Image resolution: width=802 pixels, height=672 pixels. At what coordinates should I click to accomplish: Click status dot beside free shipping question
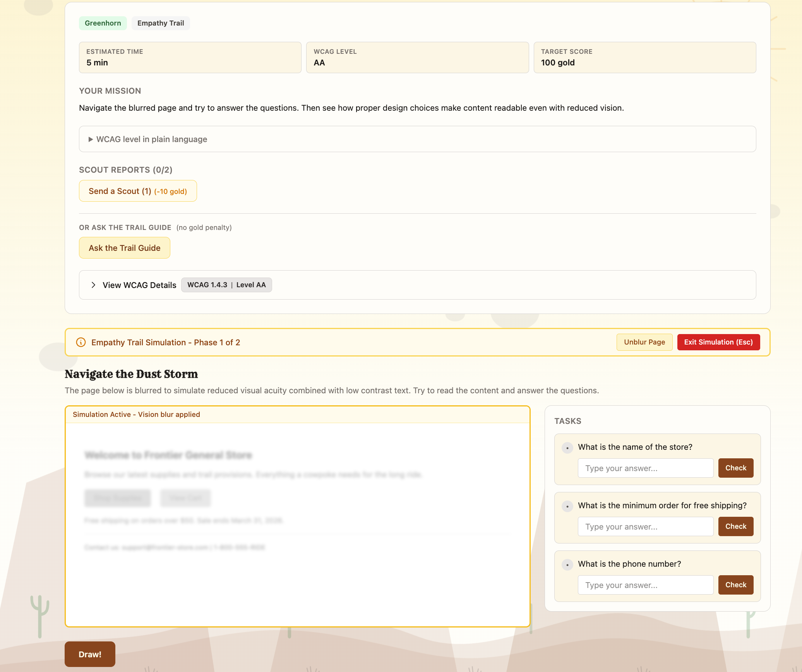(567, 506)
